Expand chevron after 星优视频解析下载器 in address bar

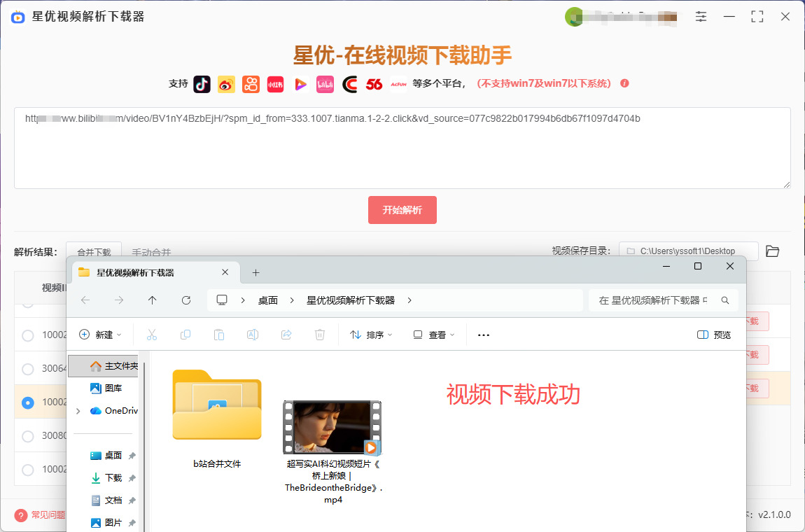pos(409,300)
